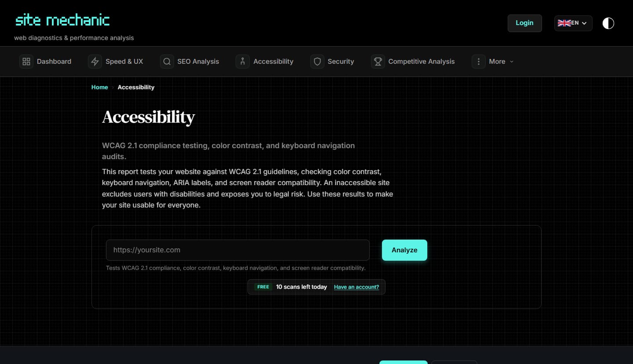Click the Accessibility person icon
Image resolution: width=633 pixels, height=364 pixels.
tap(243, 62)
